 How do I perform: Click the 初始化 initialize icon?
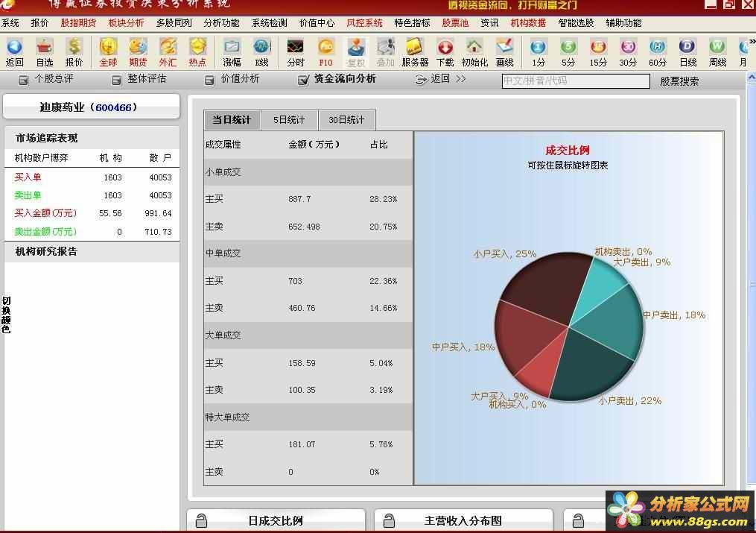pyautogui.click(x=474, y=53)
